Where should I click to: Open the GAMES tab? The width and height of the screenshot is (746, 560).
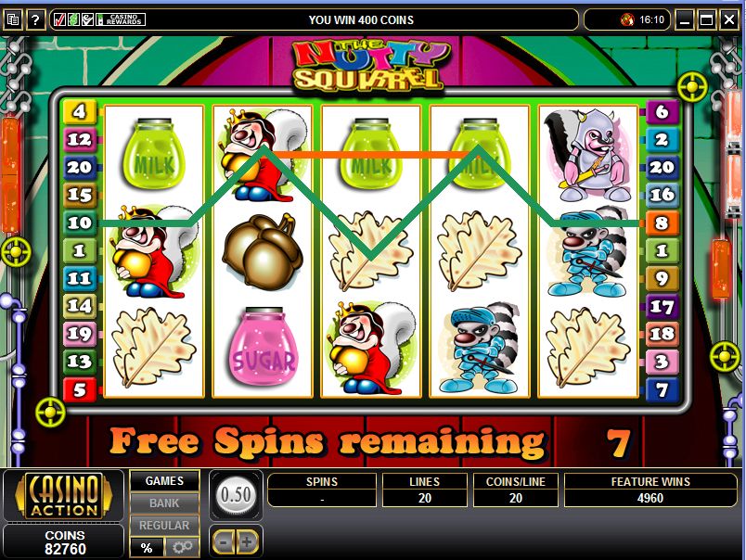coord(164,481)
